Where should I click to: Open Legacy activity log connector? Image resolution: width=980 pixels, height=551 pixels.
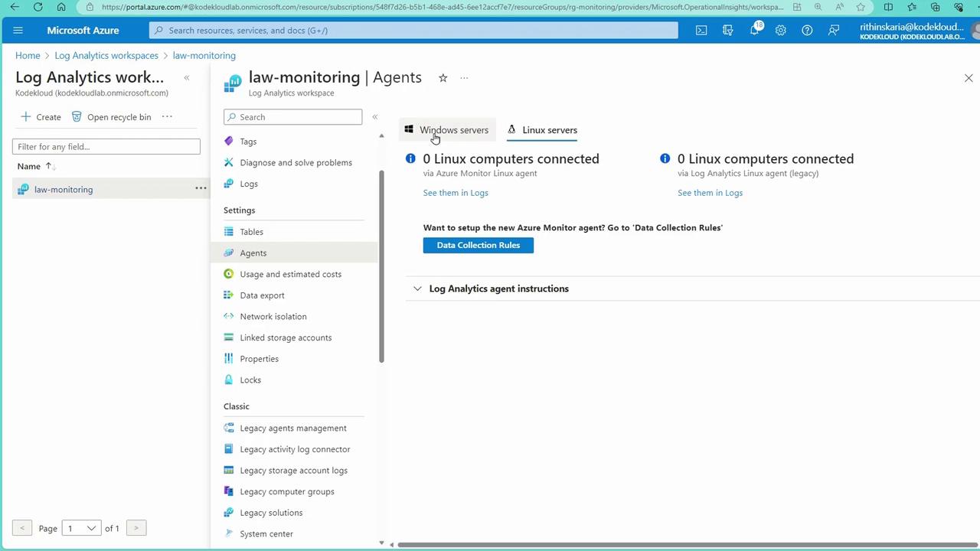pyautogui.click(x=295, y=449)
